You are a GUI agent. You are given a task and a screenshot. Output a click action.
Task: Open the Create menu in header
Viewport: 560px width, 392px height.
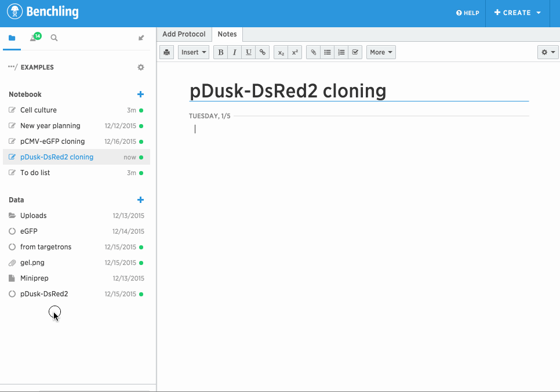(x=517, y=13)
